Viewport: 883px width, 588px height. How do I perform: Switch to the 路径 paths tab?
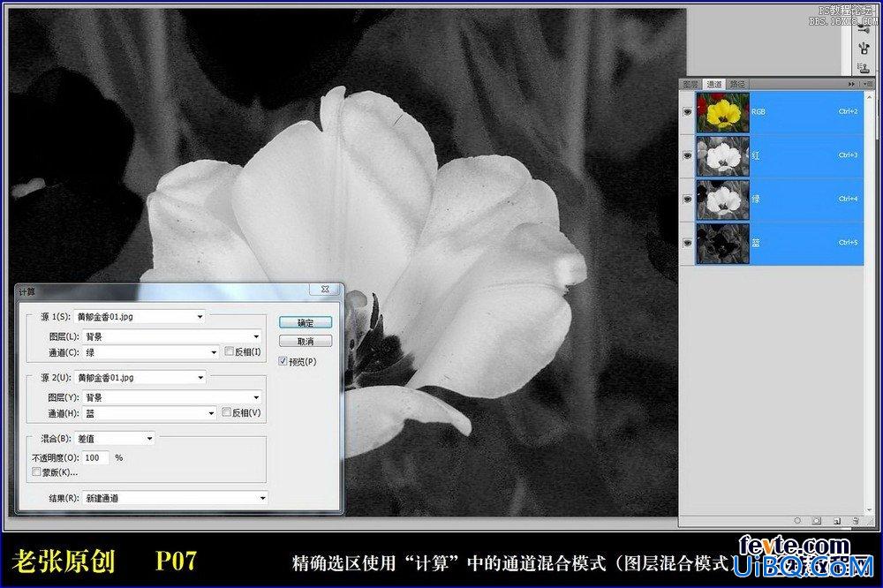tap(737, 84)
